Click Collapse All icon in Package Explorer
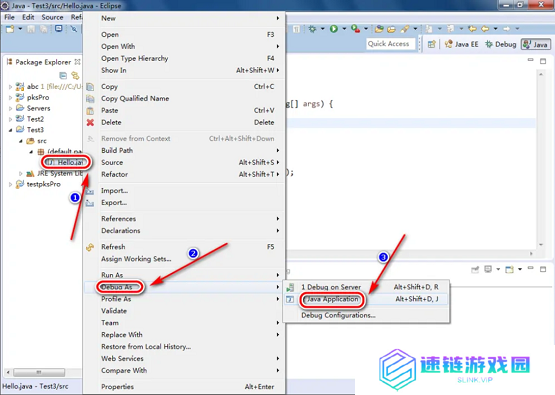 (x=63, y=75)
